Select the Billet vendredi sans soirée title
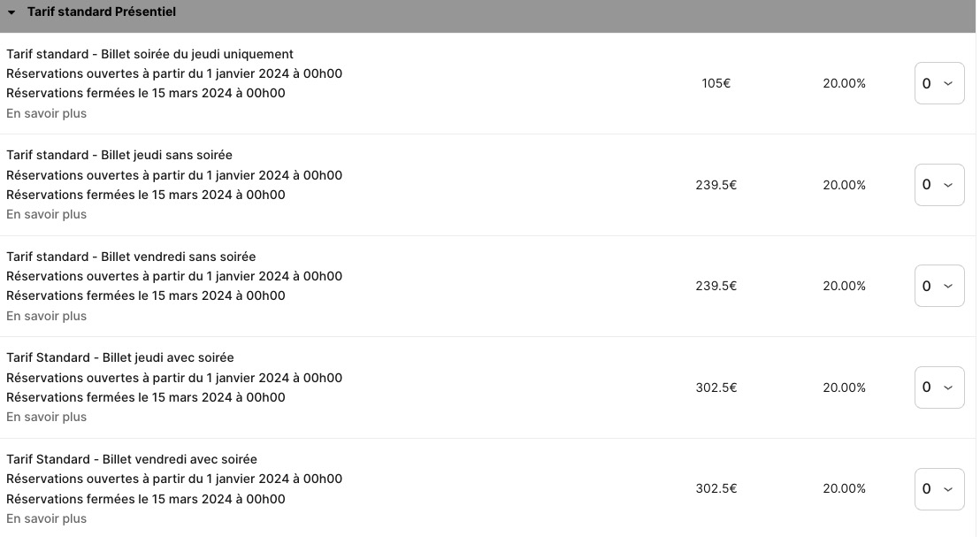 point(131,257)
